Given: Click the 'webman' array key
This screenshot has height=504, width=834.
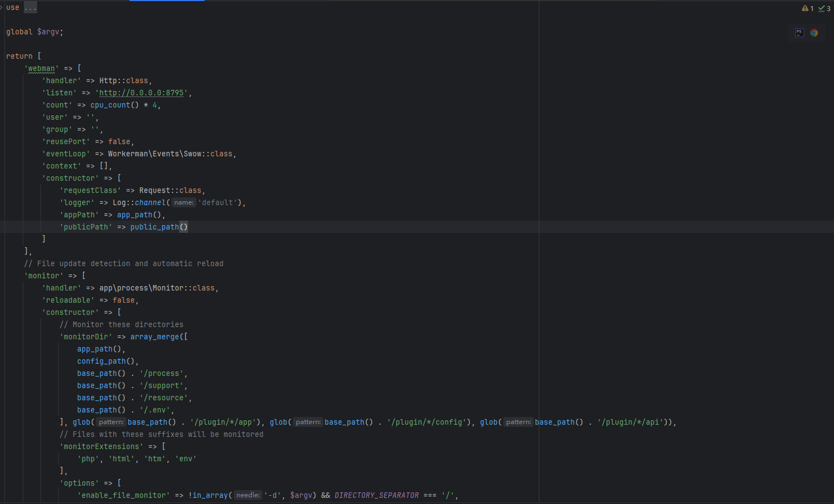Looking at the screenshot, I should point(42,68).
